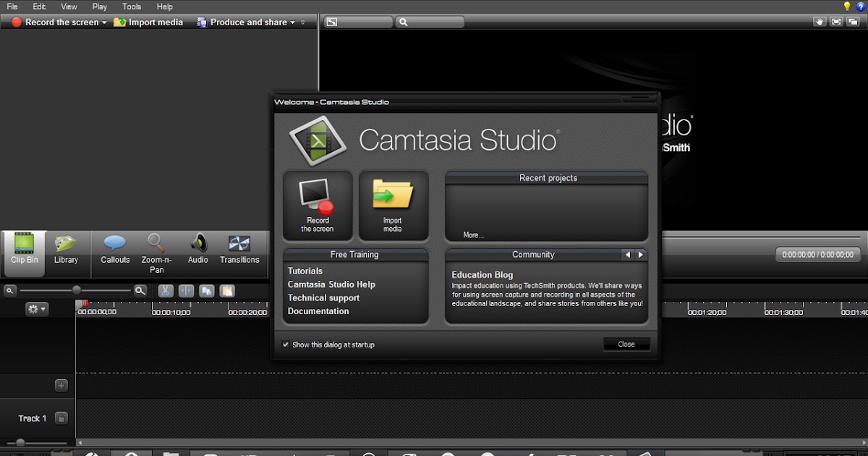Click the Split tool icon on timeline toolbar
Screen dimensions: 868x456
[x=186, y=290]
